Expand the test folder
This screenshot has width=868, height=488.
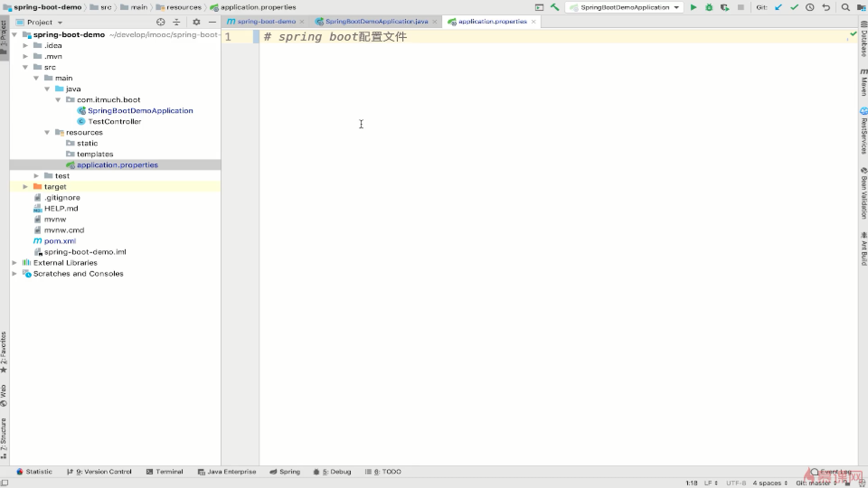point(36,176)
